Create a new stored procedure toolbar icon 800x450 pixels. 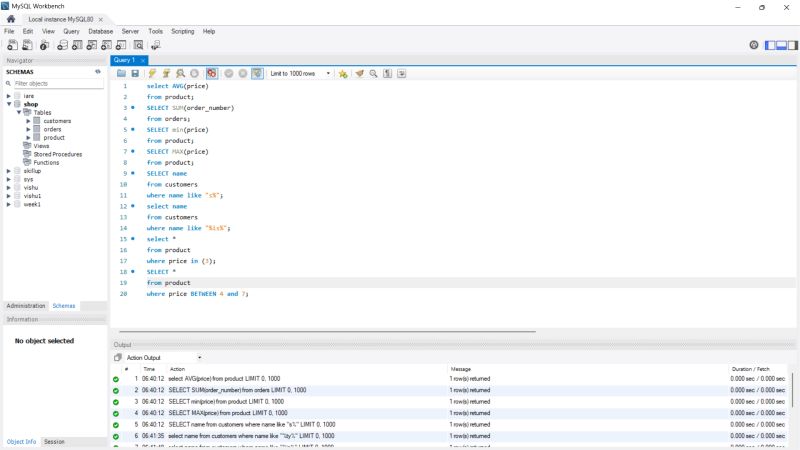(106, 45)
